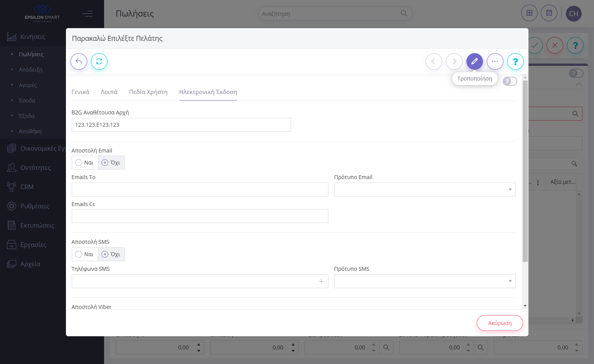Open the more options ellipsis icon

[x=495, y=61]
